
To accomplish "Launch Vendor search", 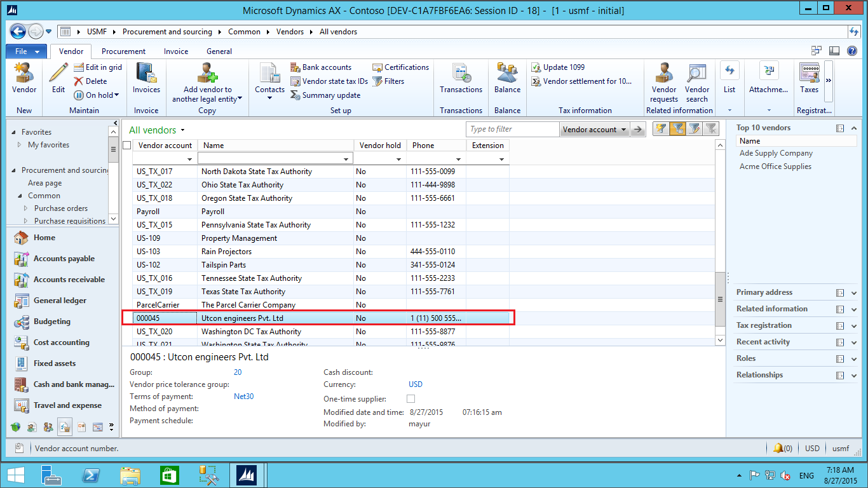I will click(x=697, y=83).
